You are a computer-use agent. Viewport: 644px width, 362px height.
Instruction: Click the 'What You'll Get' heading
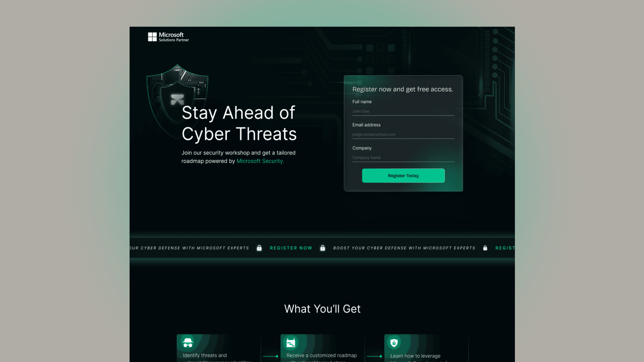click(322, 309)
